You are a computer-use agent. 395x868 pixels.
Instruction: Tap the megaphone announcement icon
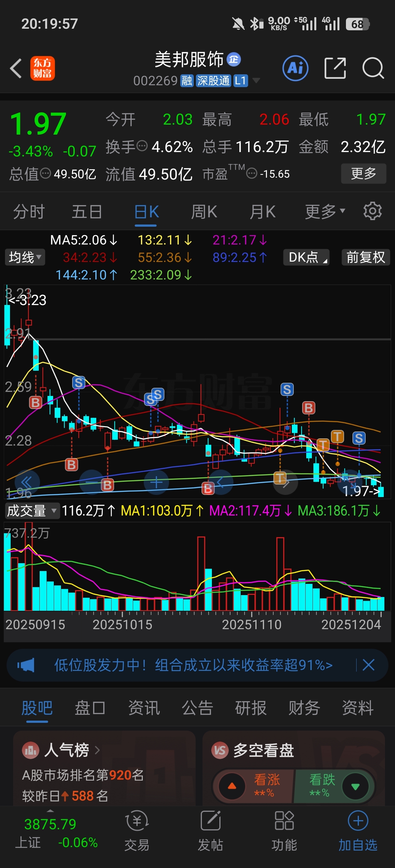tap(26, 665)
